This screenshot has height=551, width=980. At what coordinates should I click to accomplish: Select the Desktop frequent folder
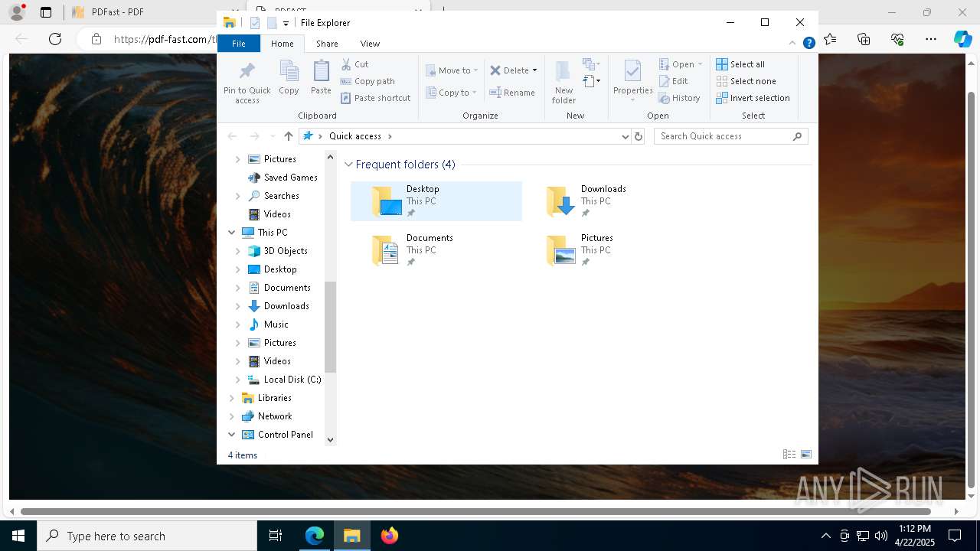(x=436, y=201)
